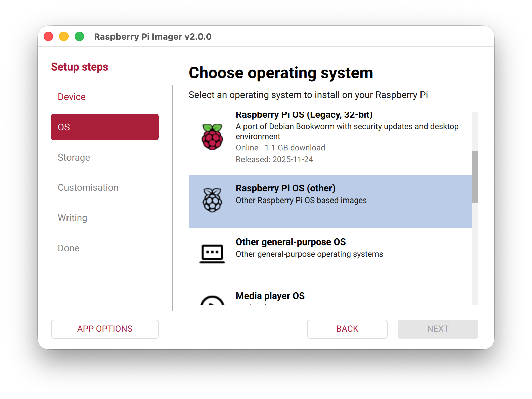The width and height of the screenshot is (532, 399).
Task: Open APP OPTIONS
Action: 104,329
